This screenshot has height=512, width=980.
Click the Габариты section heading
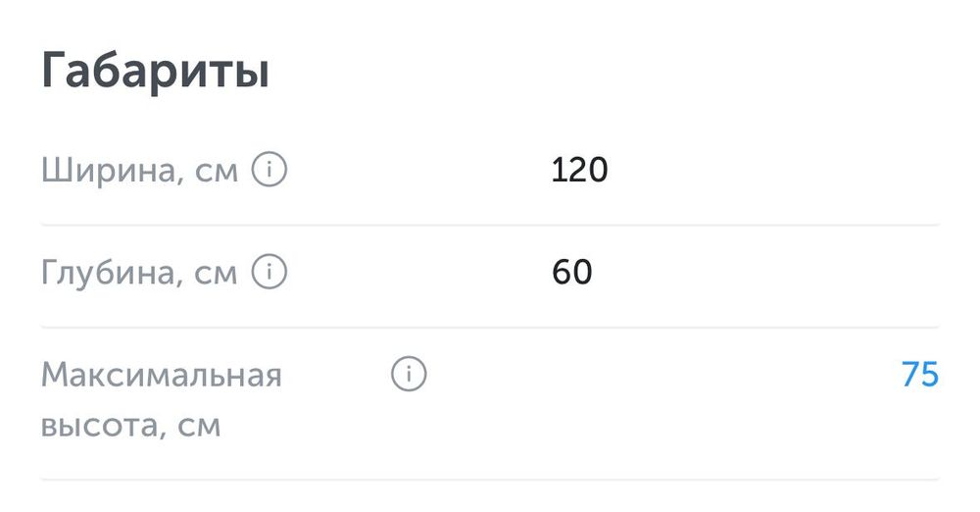point(155,73)
